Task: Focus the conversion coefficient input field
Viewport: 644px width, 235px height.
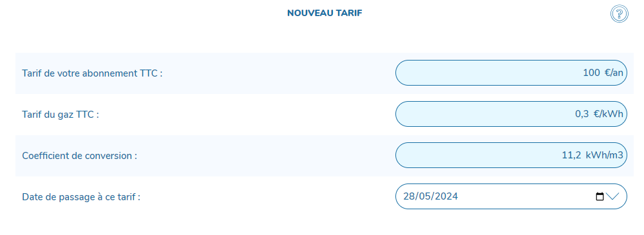Action: [x=511, y=155]
